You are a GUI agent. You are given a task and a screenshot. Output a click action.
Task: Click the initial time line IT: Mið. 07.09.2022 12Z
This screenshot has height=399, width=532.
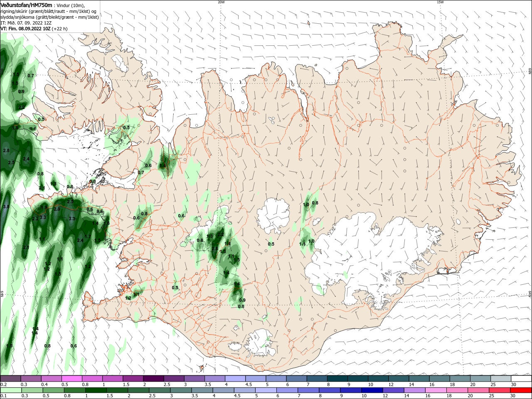pos(26,23)
